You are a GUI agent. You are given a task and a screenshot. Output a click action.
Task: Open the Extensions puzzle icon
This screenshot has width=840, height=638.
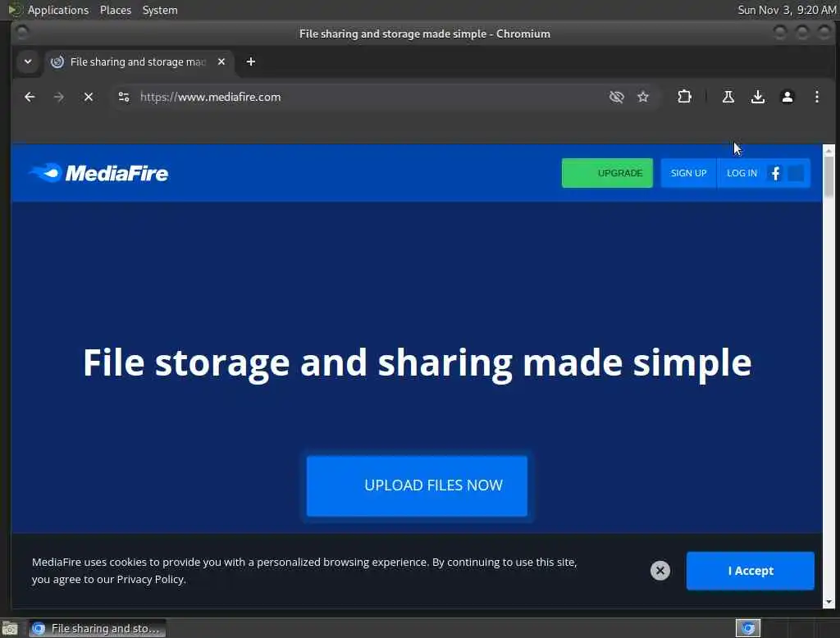684,97
